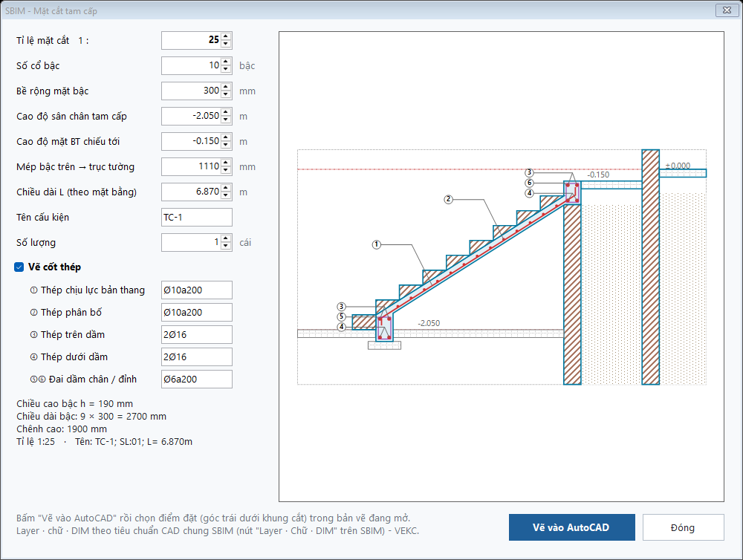Decrease "Số lượng" quantity
Viewport: 743px width, 560px height.
point(226,246)
